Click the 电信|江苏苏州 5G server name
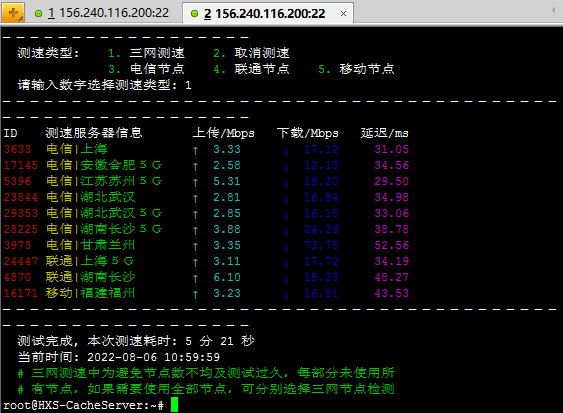Image resolution: width=563 pixels, height=413 pixels. coord(104,181)
